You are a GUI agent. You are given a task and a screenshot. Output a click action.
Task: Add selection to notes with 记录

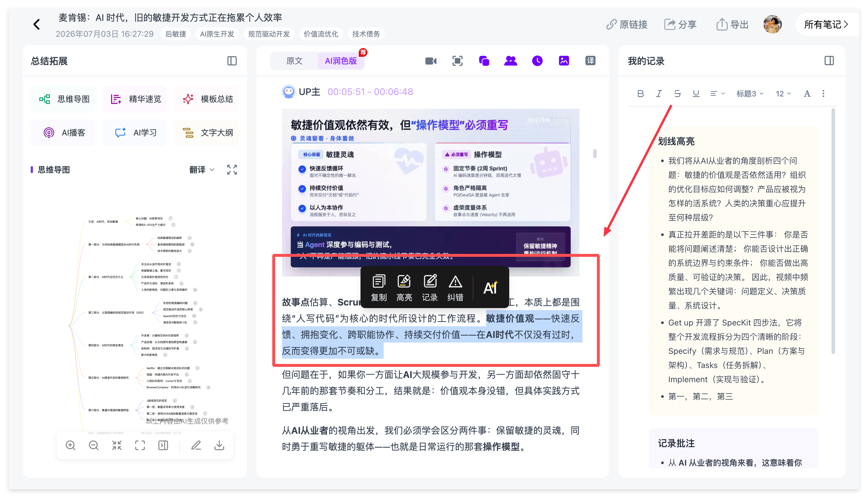(x=430, y=288)
